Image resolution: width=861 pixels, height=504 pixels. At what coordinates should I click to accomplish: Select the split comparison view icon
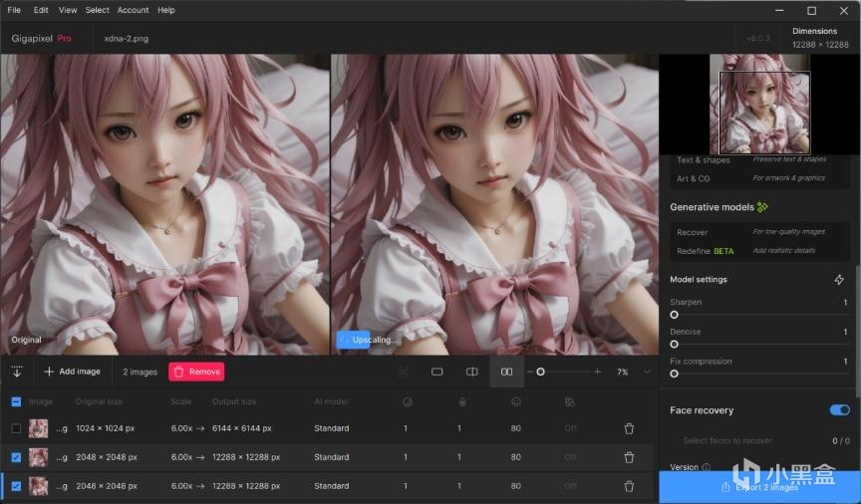[472, 372]
